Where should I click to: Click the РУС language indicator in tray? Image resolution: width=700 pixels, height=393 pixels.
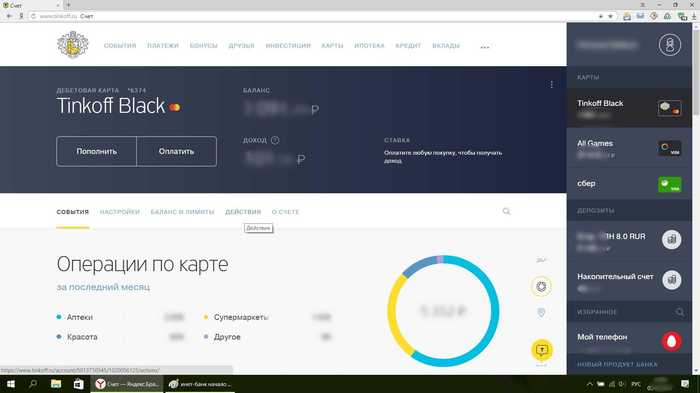click(x=636, y=384)
